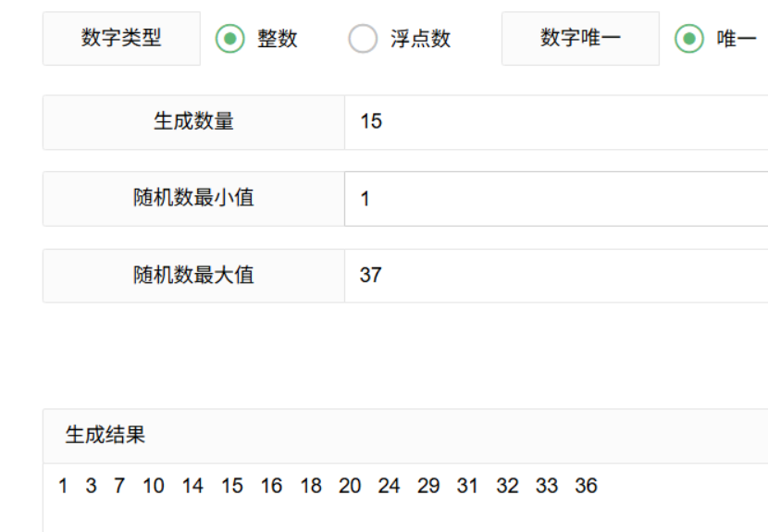Click the 整数 option label text

tap(278, 38)
